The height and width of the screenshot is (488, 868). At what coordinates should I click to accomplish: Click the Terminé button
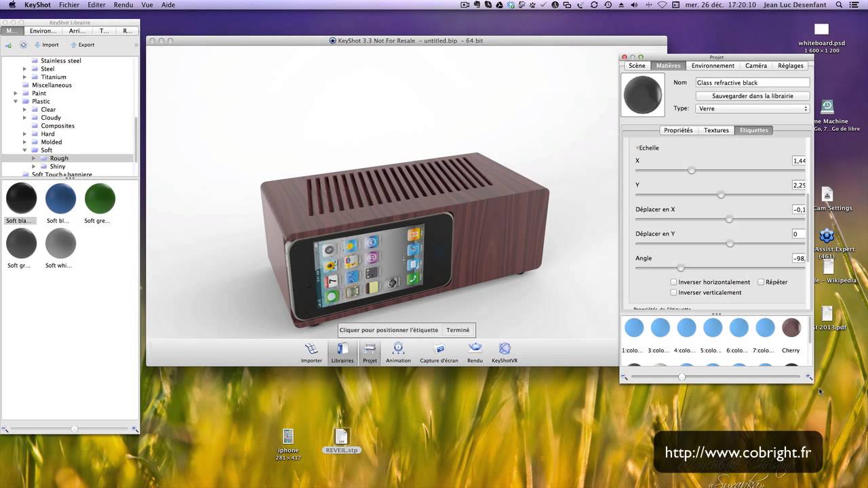pos(458,330)
